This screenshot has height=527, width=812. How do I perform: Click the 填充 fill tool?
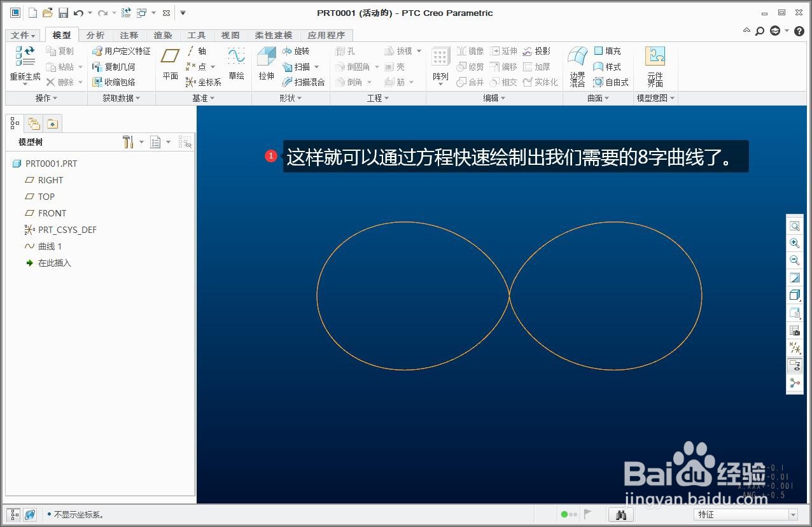[x=607, y=51]
